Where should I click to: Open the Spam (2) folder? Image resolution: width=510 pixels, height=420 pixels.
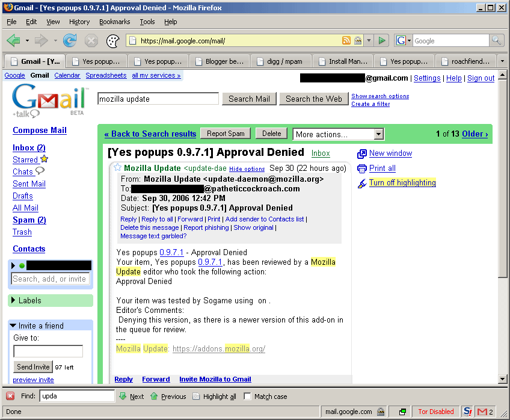pos(29,220)
